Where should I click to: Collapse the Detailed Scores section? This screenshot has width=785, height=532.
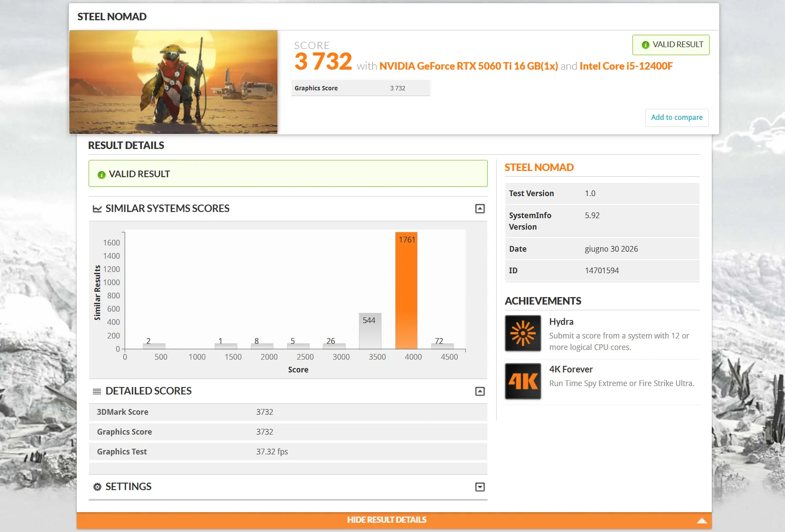coord(480,391)
